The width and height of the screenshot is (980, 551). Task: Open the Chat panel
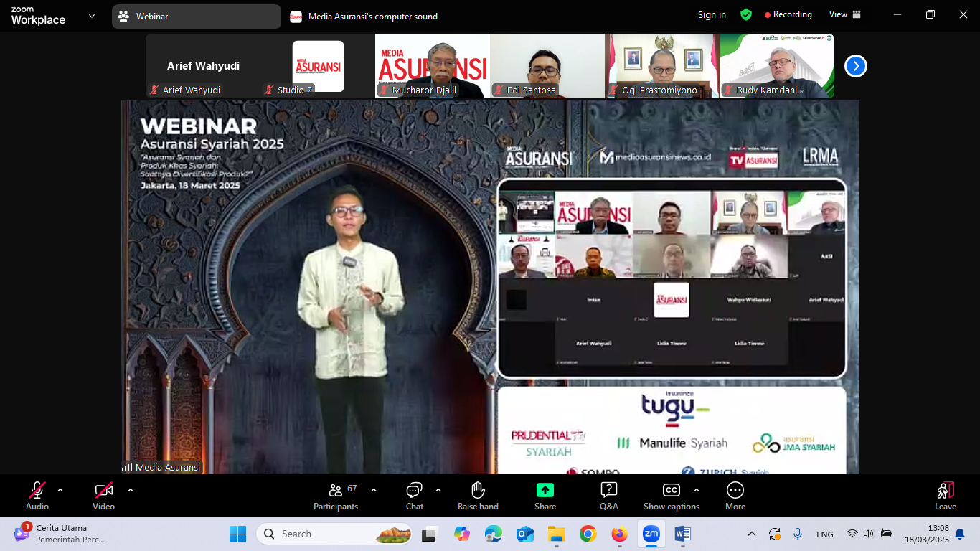tap(415, 496)
